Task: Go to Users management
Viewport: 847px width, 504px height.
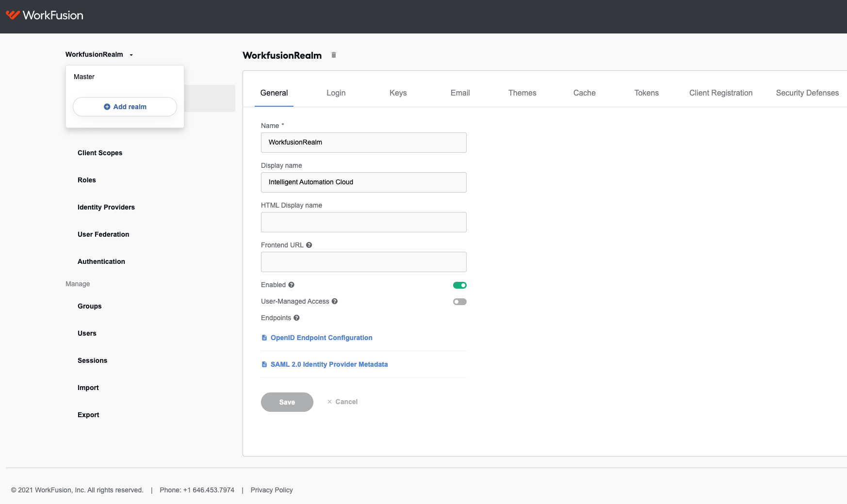Action: (87, 333)
